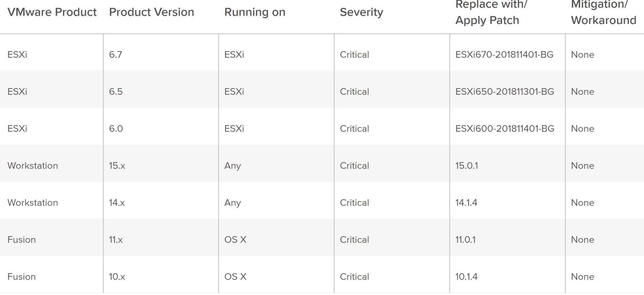Select replacement version 10.1.4 cell

(466, 277)
